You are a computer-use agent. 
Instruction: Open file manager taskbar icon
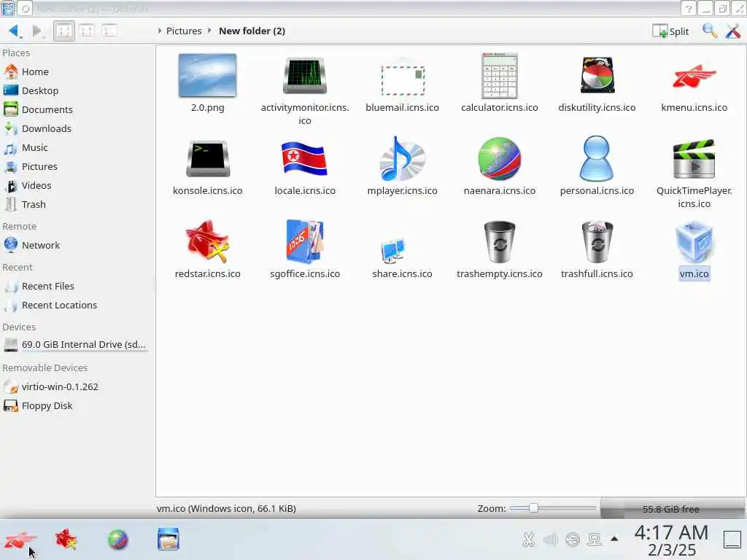coord(169,540)
